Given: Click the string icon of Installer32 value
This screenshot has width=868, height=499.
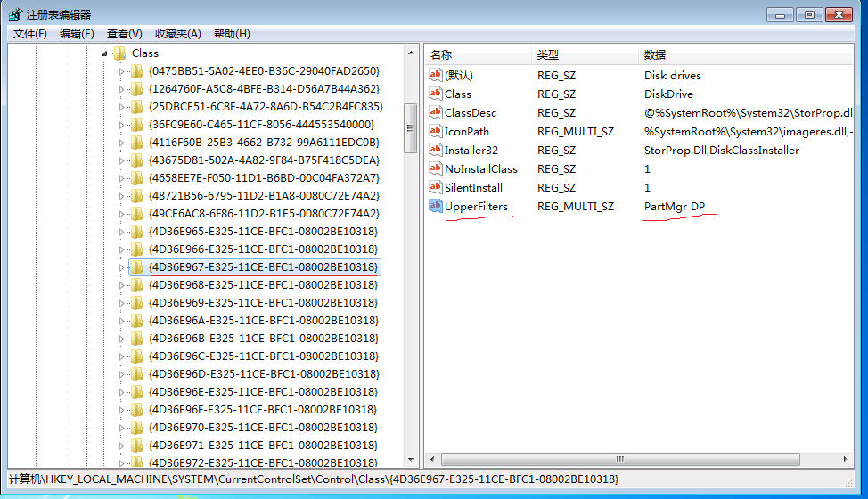Looking at the screenshot, I should pos(436,150).
